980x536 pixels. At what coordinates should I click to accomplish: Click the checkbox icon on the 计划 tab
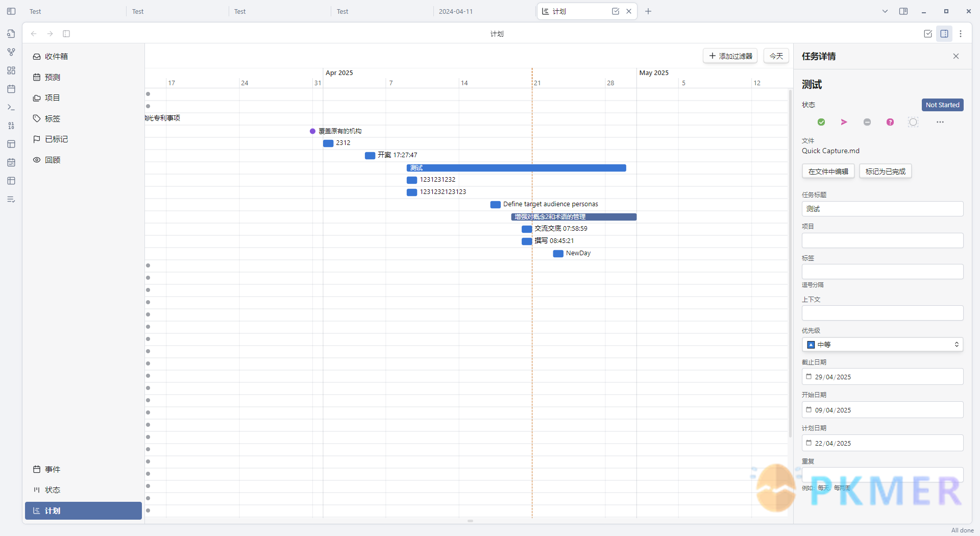(616, 11)
